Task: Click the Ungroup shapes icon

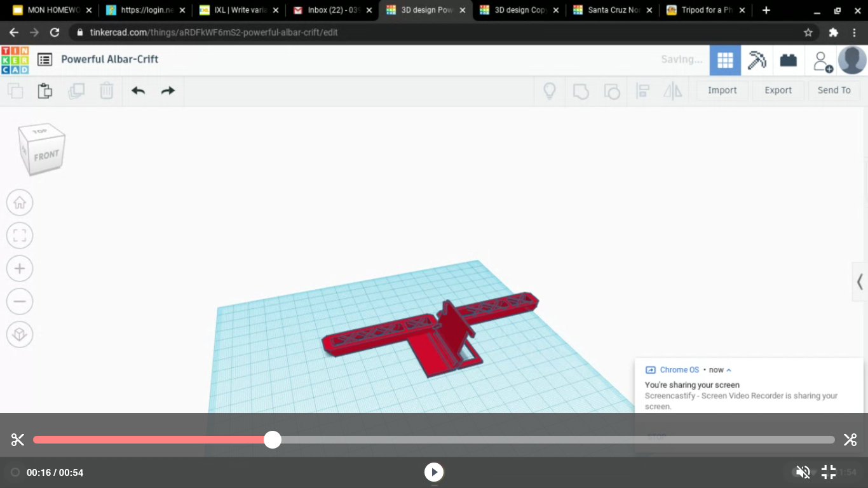Action: [612, 91]
